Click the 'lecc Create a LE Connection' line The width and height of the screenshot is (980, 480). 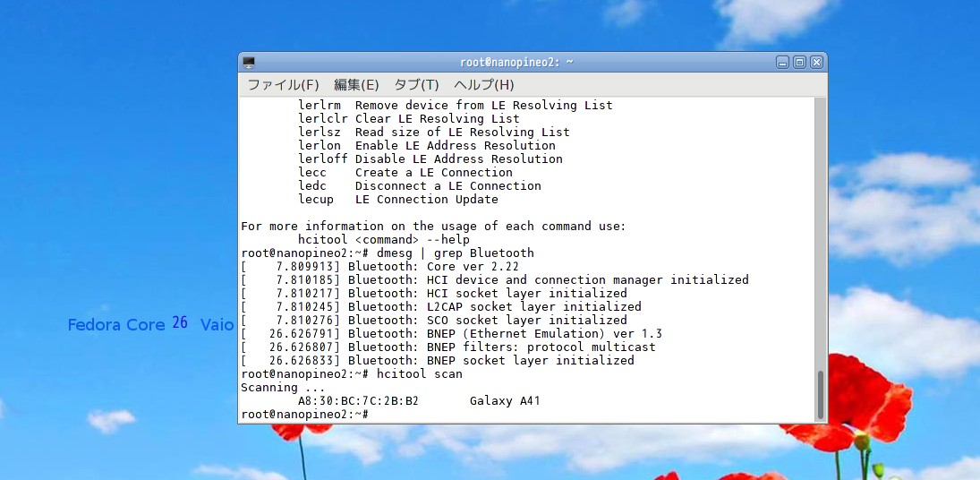click(x=405, y=173)
